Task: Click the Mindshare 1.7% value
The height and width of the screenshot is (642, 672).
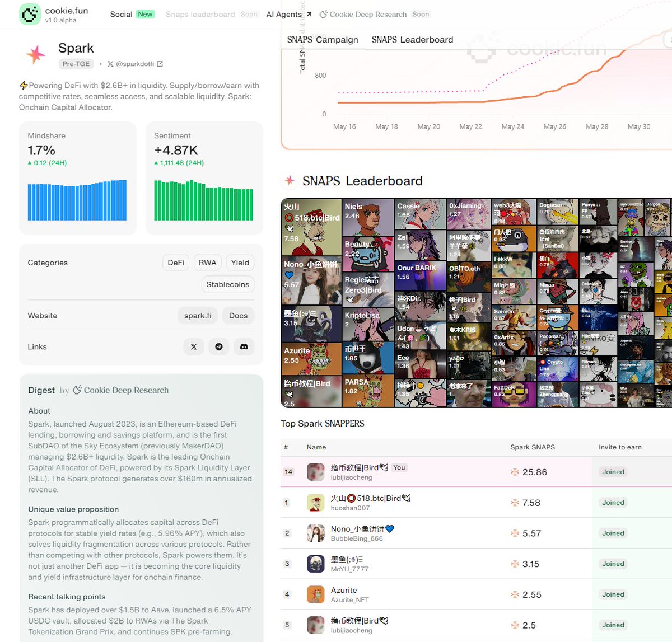Action: [41, 150]
